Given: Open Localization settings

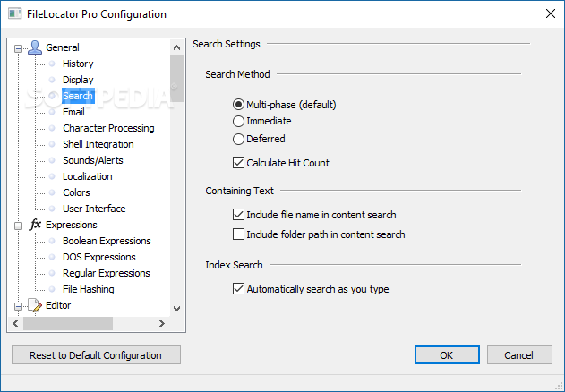Looking at the screenshot, I should click(87, 176).
